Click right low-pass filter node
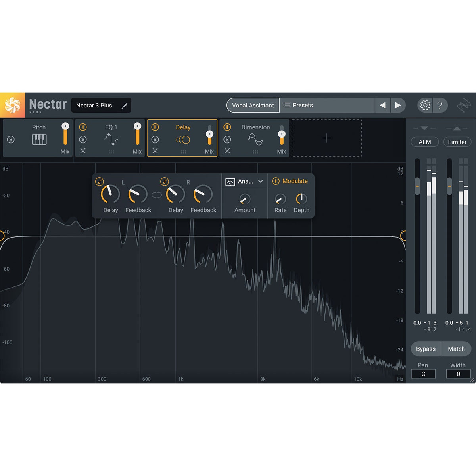 403,236
